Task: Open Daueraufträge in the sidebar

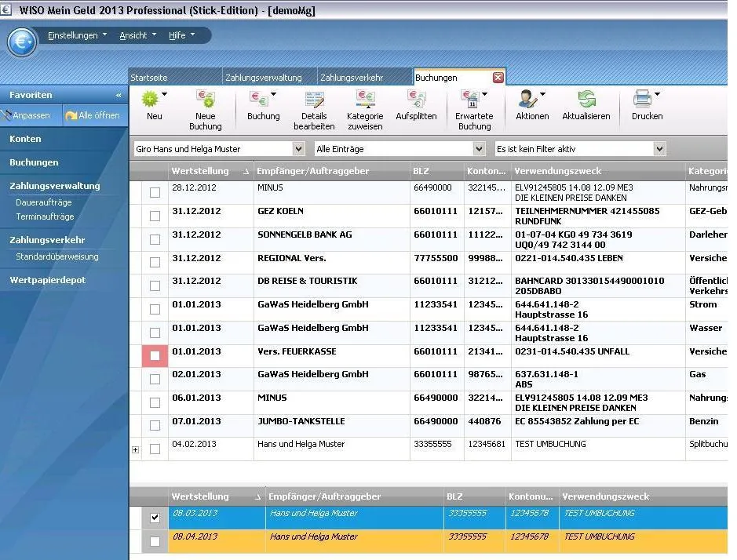Action: (x=44, y=202)
